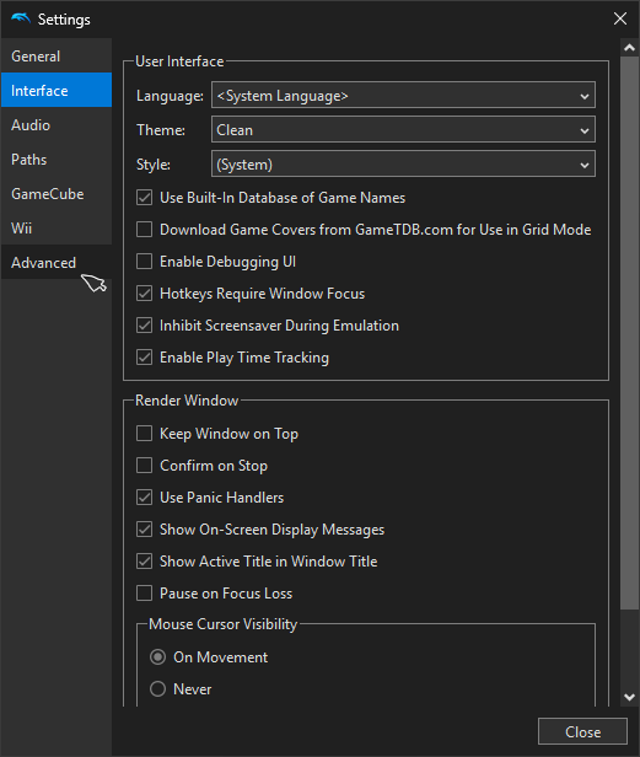Close the Settings window with X
640x757 pixels.
pos(620,19)
